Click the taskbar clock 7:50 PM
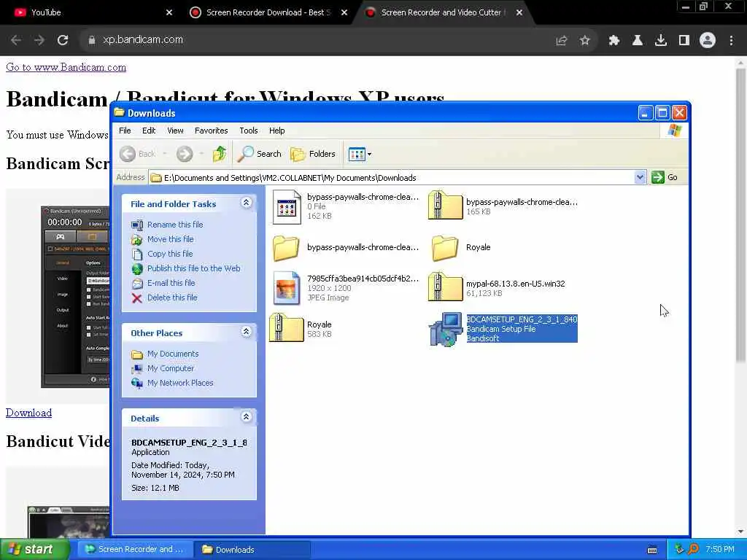 pyautogui.click(x=719, y=550)
